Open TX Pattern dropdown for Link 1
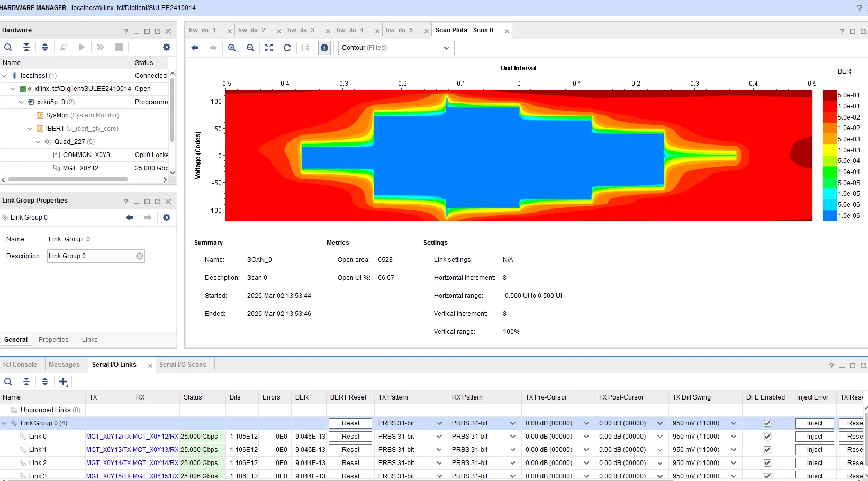The image size is (868, 481). (410, 450)
